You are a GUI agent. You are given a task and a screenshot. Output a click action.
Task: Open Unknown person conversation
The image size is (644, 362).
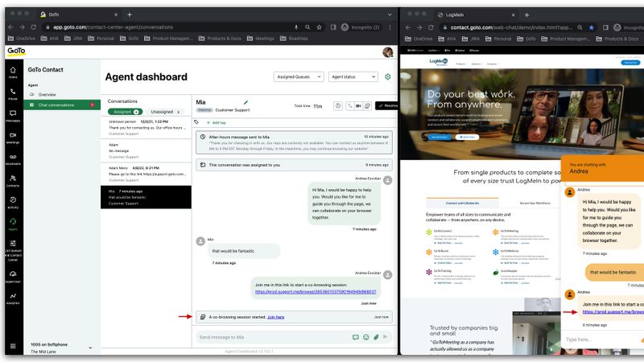click(147, 128)
